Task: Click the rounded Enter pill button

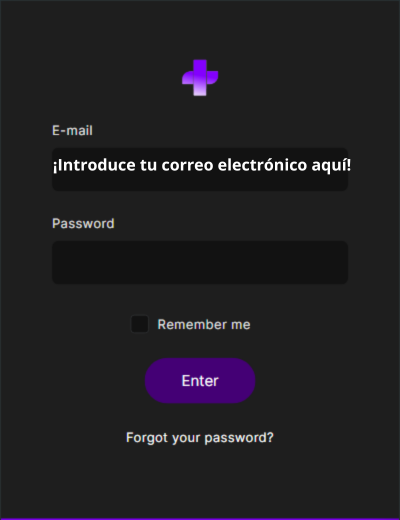Action: [200, 381]
